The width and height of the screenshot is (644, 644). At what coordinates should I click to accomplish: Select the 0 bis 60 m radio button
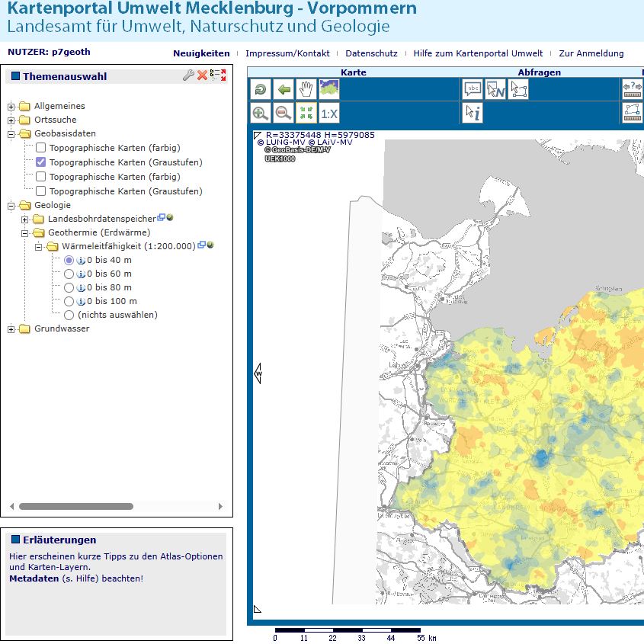point(69,274)
